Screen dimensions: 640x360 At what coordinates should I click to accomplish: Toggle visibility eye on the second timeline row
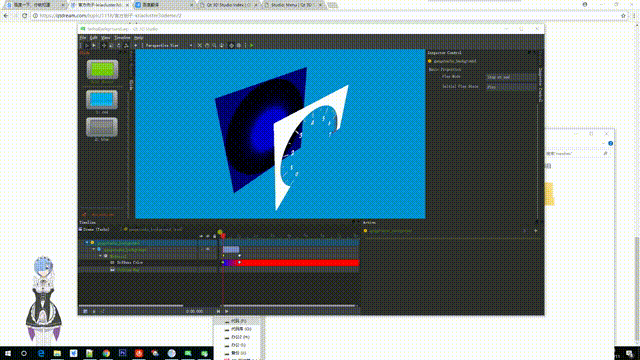coord(208,249)
